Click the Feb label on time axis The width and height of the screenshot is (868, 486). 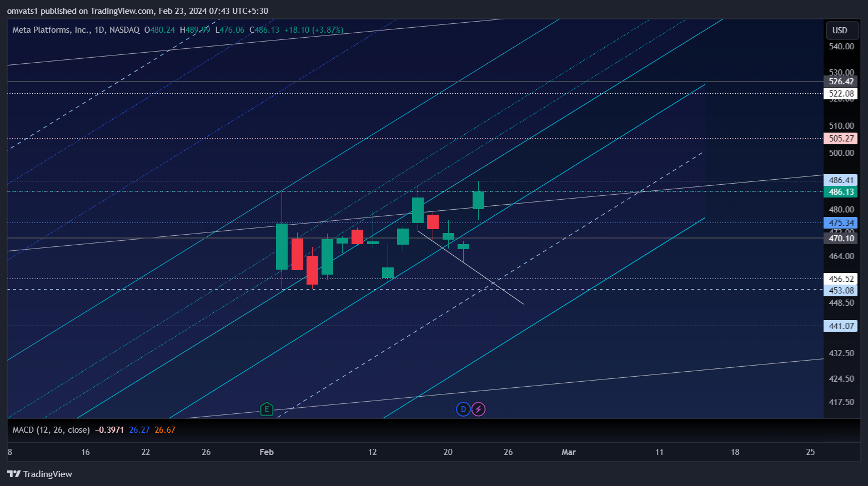tap(267, 452)
